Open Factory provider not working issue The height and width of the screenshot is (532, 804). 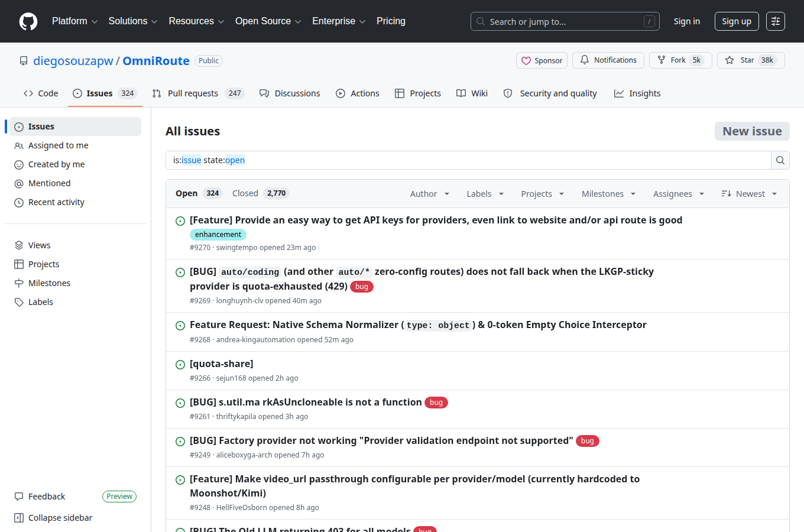coord(381,440)
